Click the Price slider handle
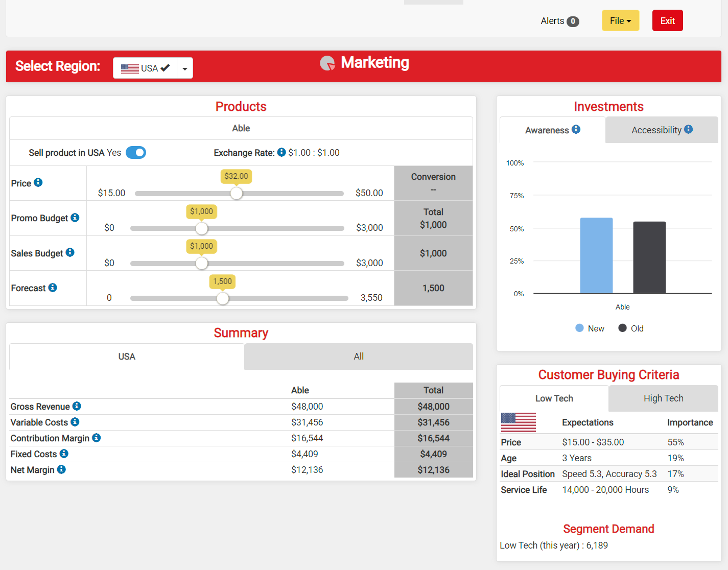The image size is (728, 570). (x=236, y=193)
